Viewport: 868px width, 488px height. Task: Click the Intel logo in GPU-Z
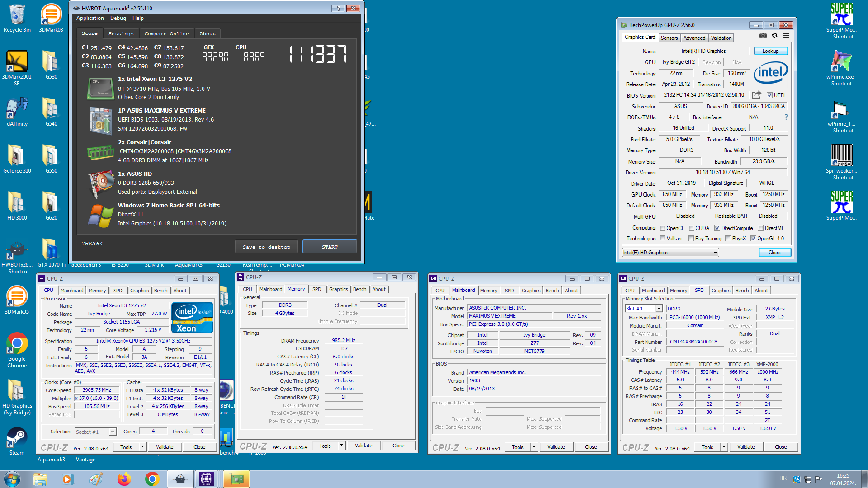tap(770, 72)
